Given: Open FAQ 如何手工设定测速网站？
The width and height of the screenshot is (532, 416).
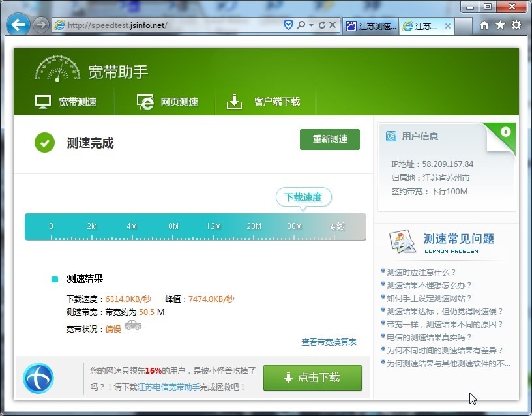Looking at the screenshot, I should coord(429,298).
